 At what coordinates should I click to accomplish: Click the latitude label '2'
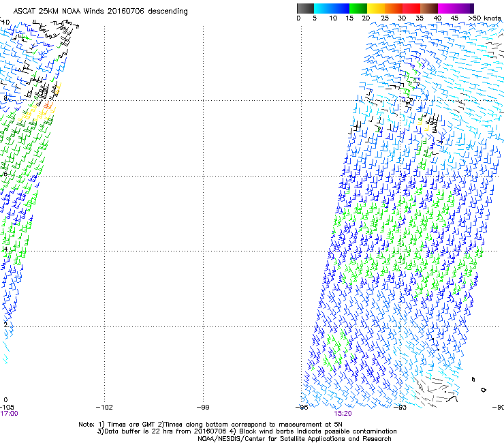5,324
